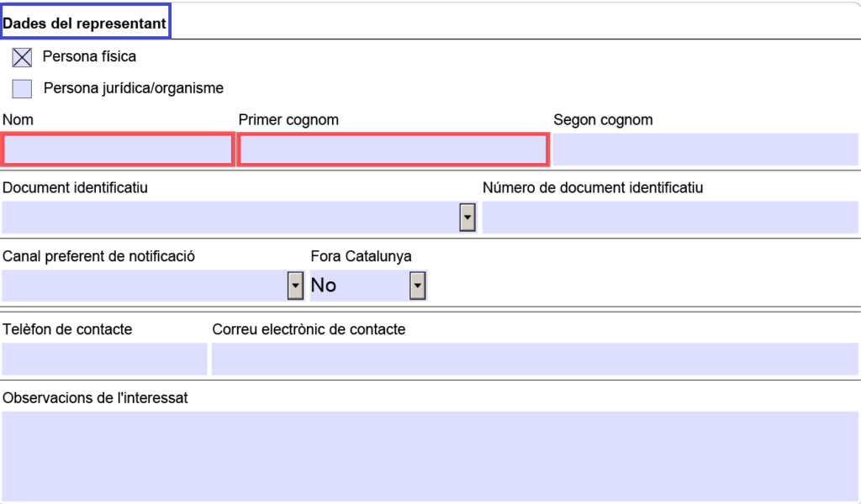Click the Número de document identificatiu field
Screen dimensions: 861x504
(x=670, y=218)
